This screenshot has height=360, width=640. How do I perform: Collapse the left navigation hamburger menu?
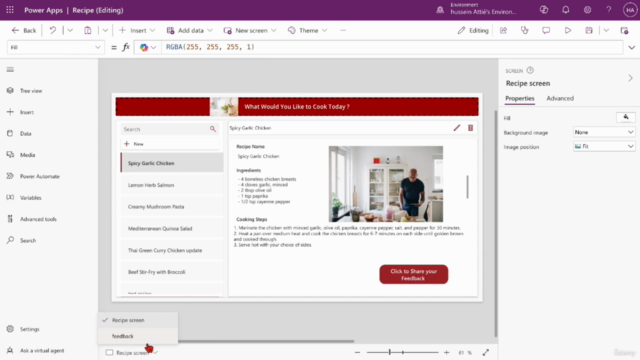(10, 69)
